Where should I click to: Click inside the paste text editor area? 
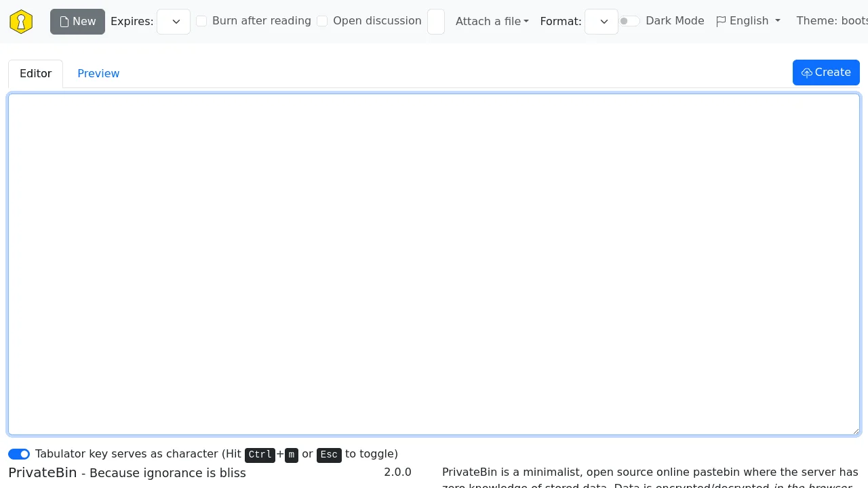click(434, 264)
